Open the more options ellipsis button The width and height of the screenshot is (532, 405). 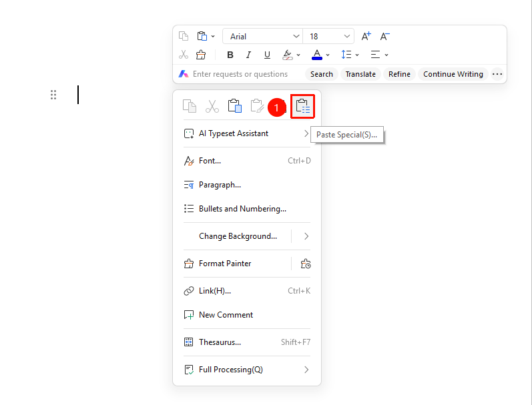tap(497, 74)
